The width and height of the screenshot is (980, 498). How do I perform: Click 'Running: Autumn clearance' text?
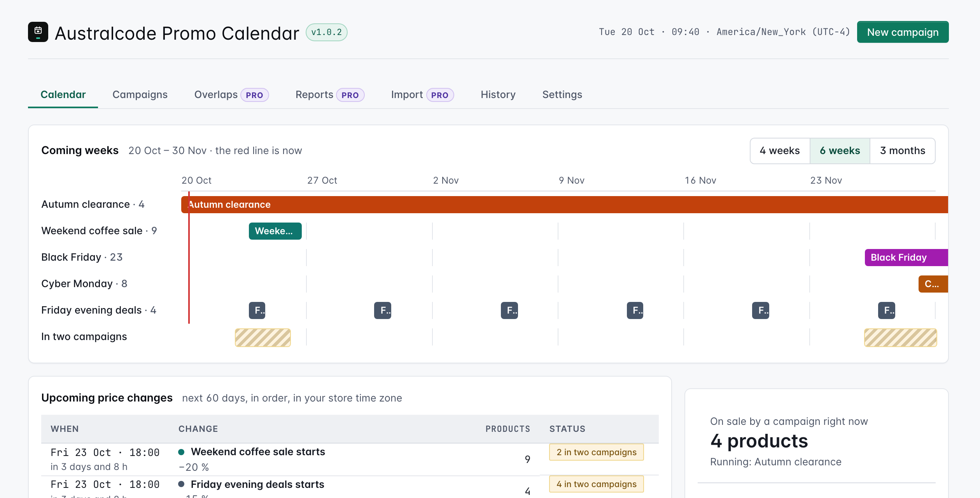click(776, 462)
